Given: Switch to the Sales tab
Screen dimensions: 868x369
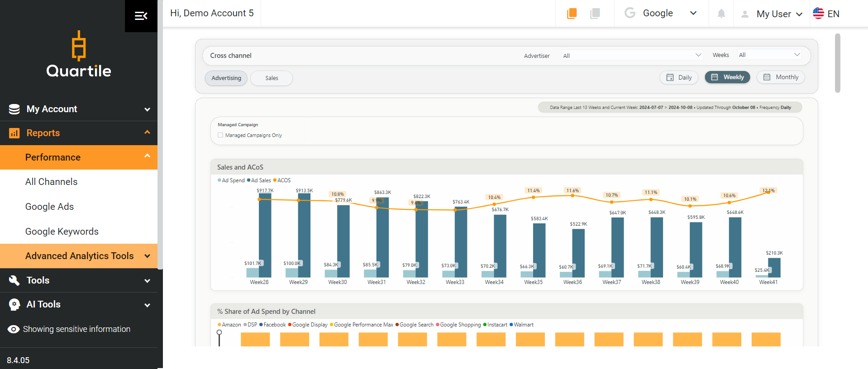Looking at the screenshot, I should coord(272,78).
